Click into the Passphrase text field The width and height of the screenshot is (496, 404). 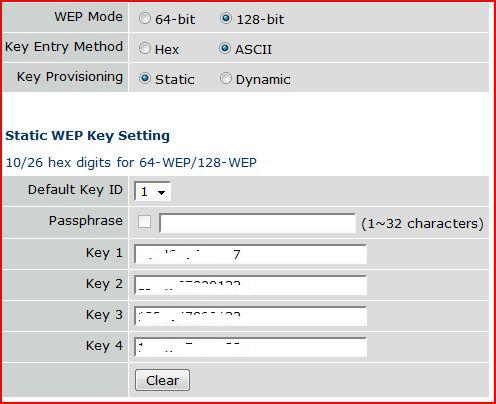tap(258, 223)
